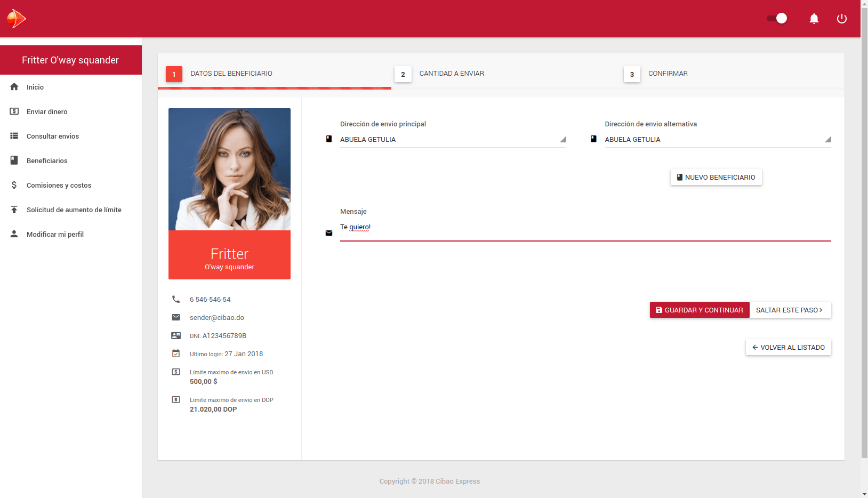Click the email envelope icon in profile
This screenshot has height=498, width=868.
[176, 317]
